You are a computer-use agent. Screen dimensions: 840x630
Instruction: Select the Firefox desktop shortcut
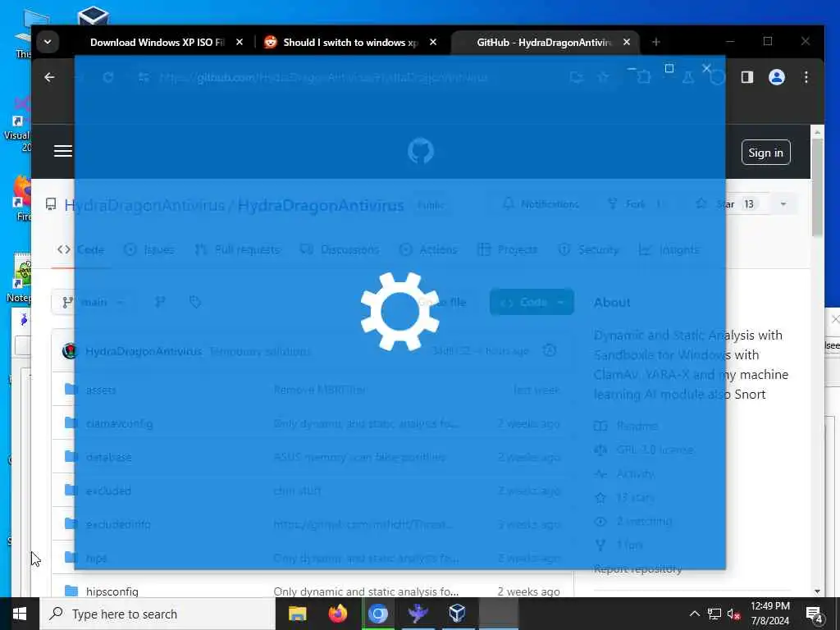coord(22,197)
